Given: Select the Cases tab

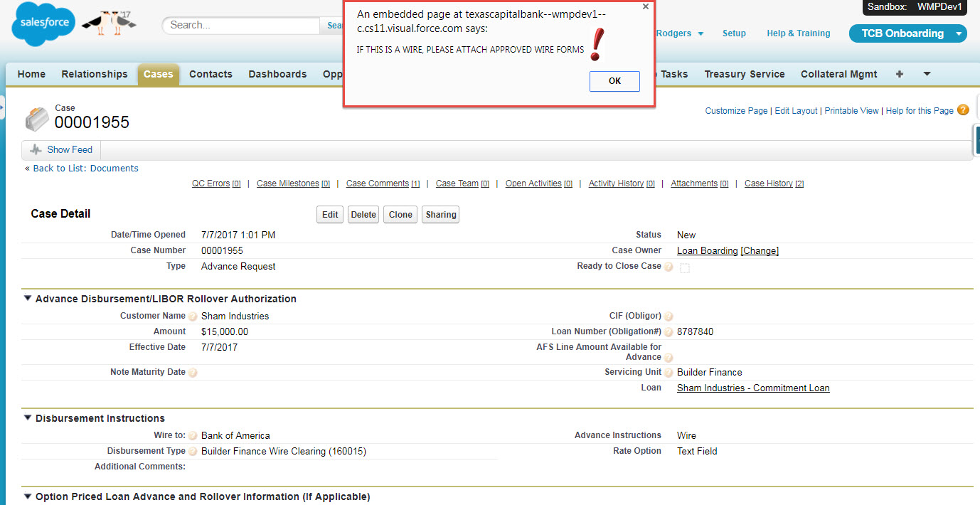Looking at the screenshot, I should coord(158,74).
